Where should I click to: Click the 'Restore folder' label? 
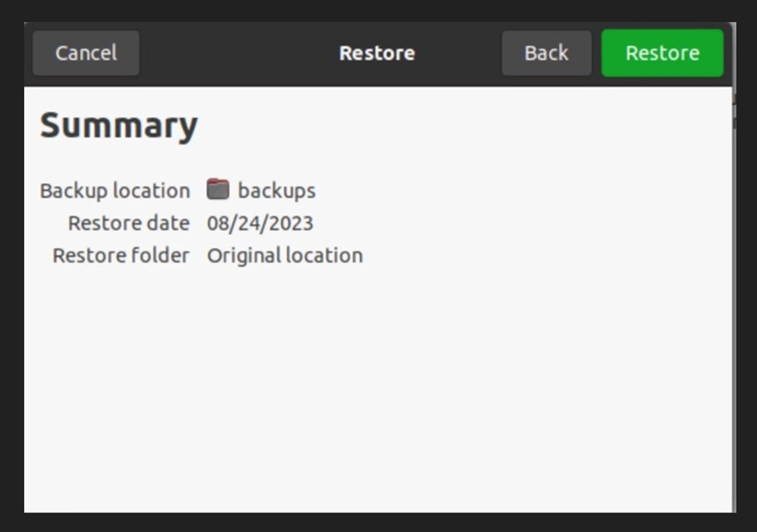(122, 255)
